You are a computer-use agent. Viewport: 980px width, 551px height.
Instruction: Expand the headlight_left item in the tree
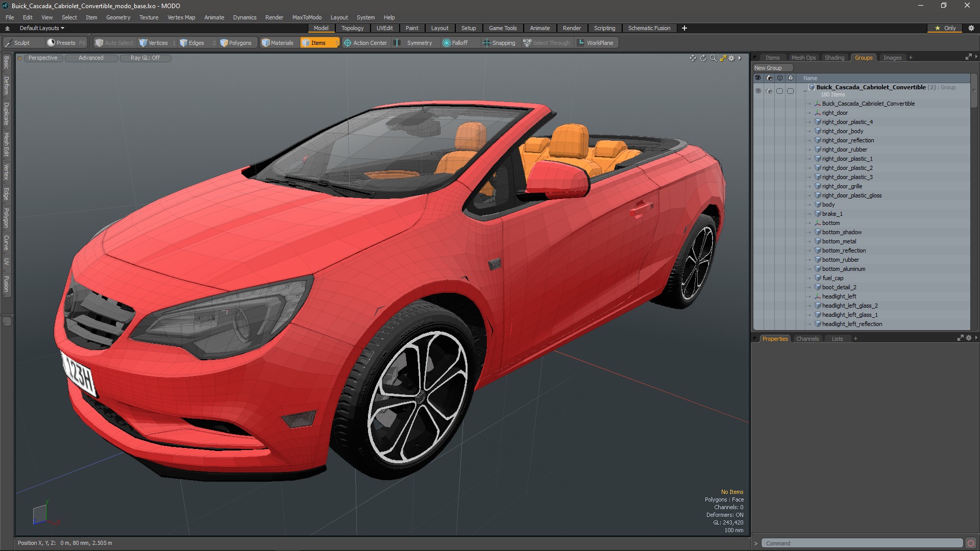click(810, 296)
